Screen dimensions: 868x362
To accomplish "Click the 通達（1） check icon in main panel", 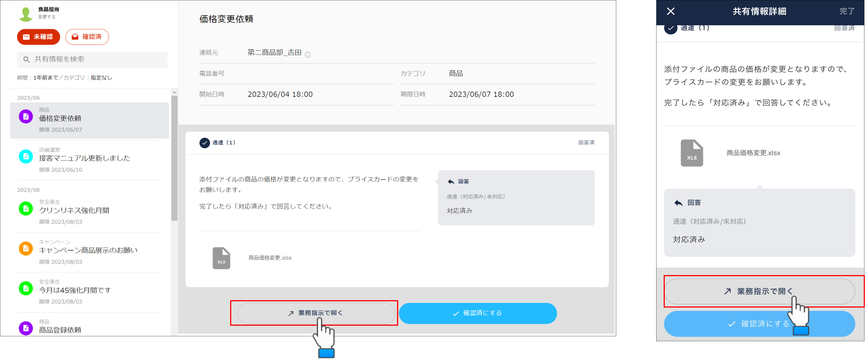I will (x=205, y=143).
